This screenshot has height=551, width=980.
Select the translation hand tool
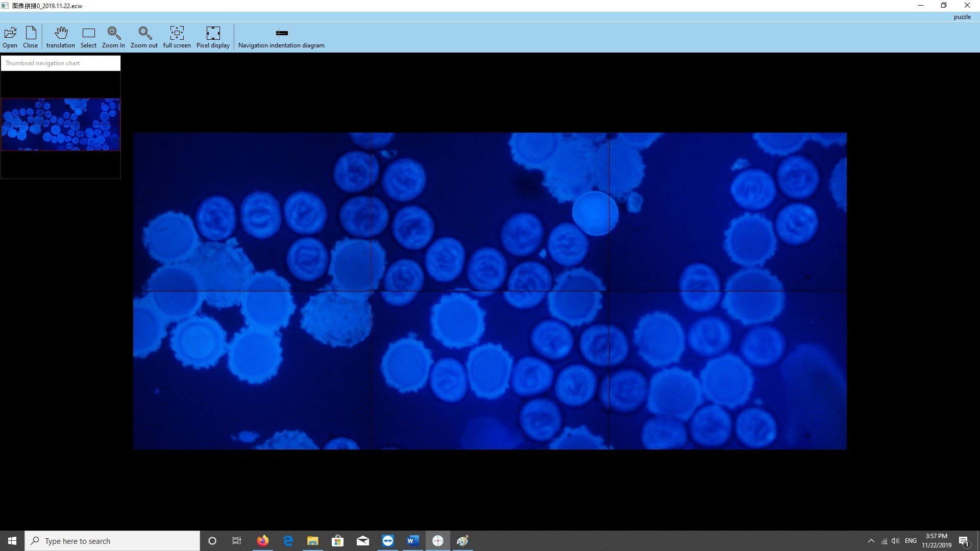point(61,33)
